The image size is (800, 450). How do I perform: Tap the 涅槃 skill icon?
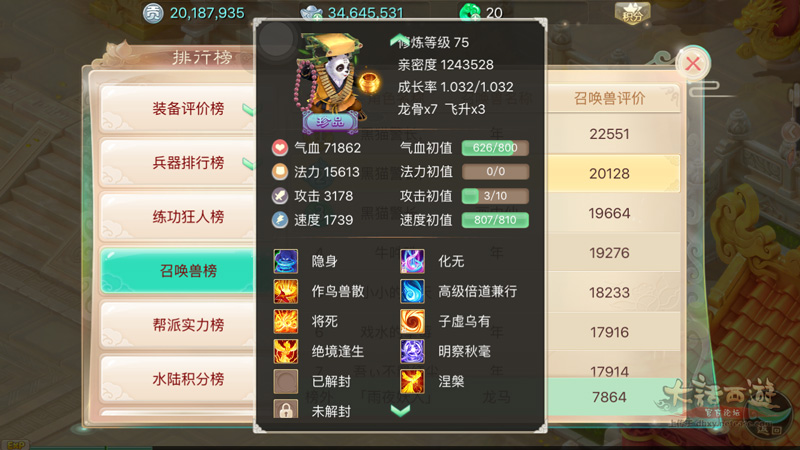412,381
